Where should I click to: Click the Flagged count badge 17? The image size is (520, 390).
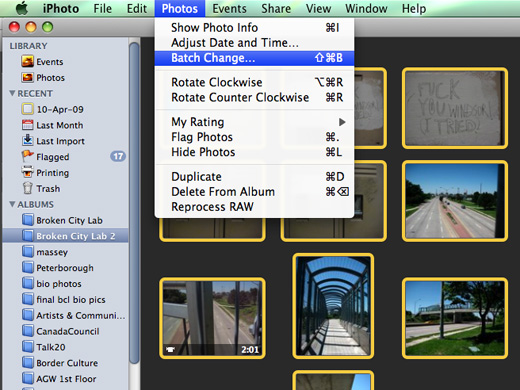pyautogui.click(x=118, y=156)
